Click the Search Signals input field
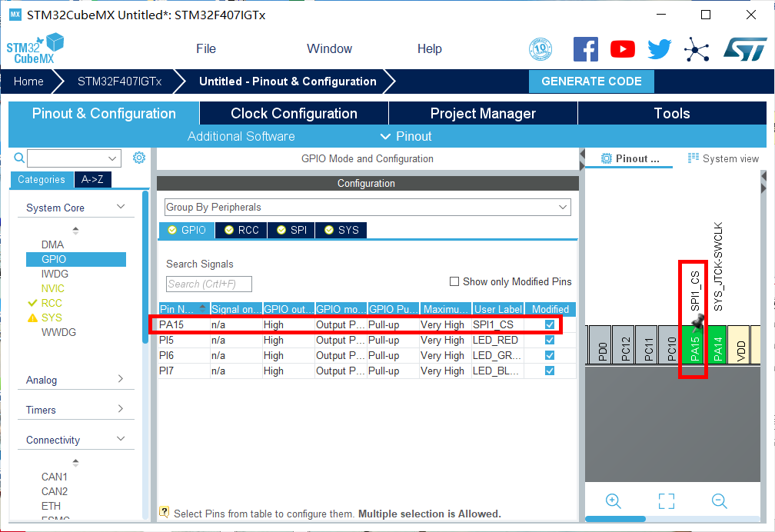Viewport: 775px width, 532px height. 209,284
